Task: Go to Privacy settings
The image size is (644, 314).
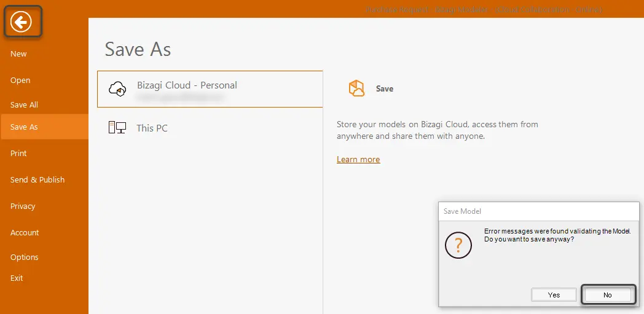Action: (23, 206)
